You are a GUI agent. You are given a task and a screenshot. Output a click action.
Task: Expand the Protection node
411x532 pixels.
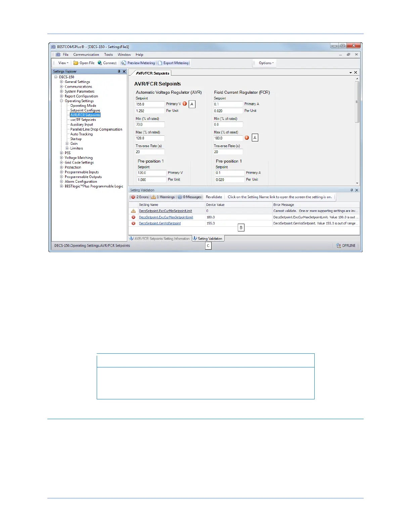coord(61,167)
